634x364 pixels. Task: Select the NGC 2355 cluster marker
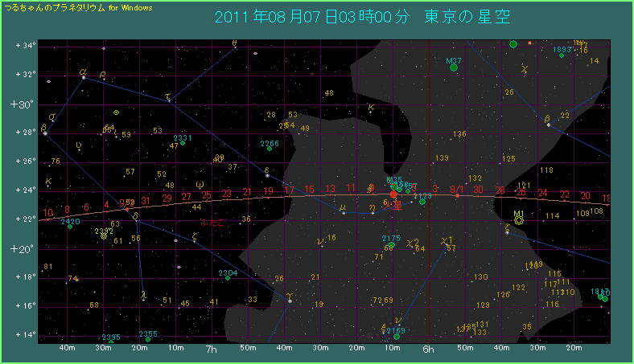click(148, 339)
